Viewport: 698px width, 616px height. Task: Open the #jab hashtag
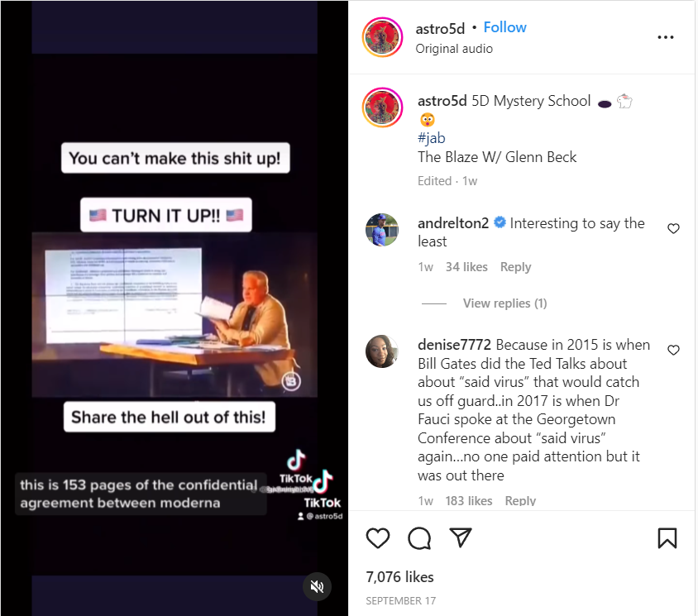coord(432,138)
